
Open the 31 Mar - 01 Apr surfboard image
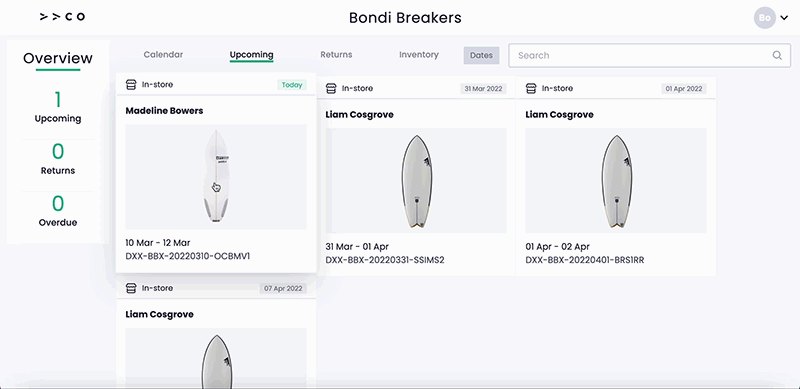(x=416, y=181)
